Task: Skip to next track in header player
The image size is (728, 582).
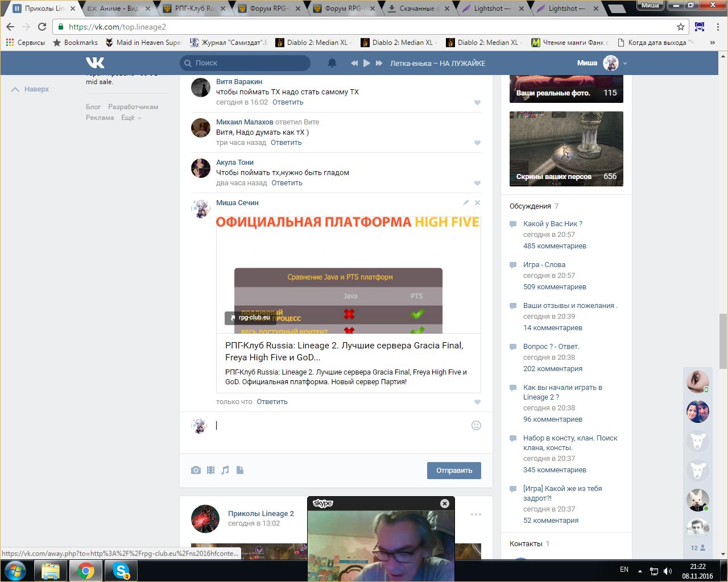Action: click(379, 63)
